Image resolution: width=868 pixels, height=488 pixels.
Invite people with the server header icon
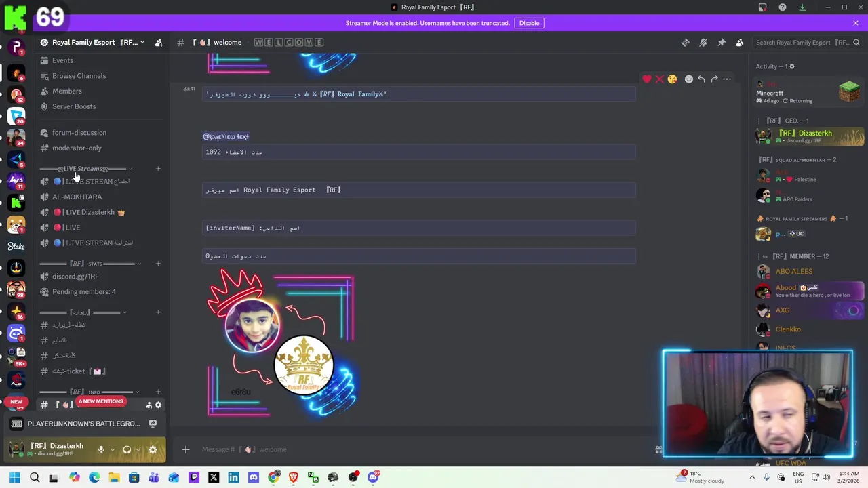point(159,42)
